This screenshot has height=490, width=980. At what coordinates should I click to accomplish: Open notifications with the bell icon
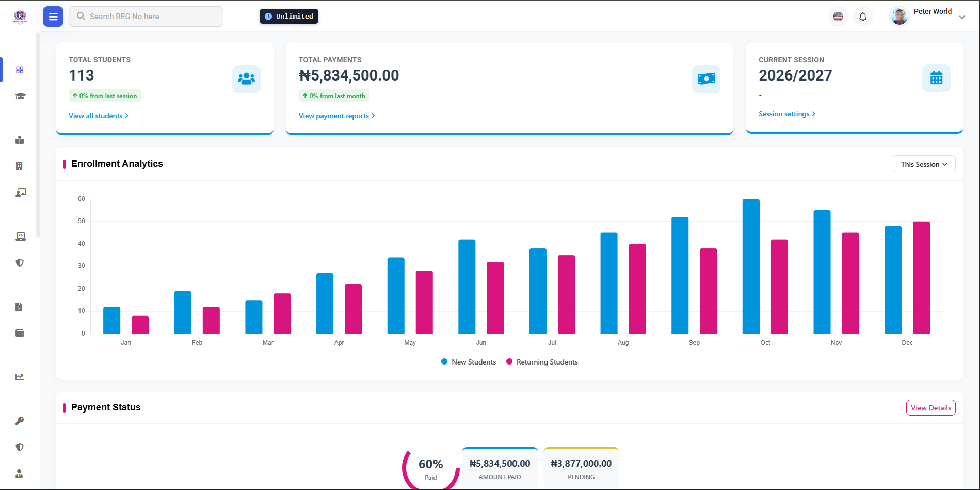863,17
